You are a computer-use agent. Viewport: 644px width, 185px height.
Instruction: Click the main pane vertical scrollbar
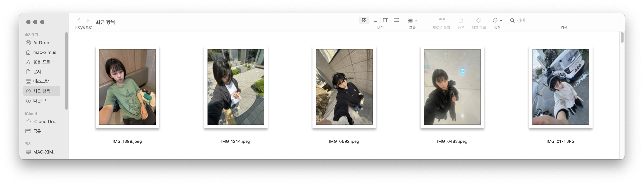click(x=622, y=38)
